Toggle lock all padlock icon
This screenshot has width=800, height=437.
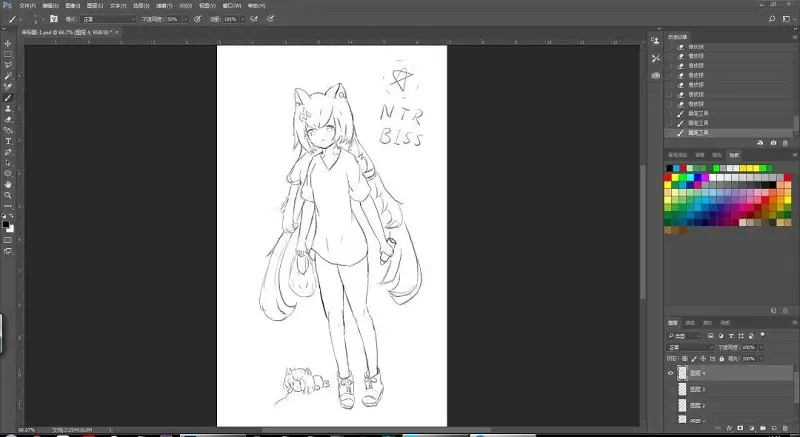pyautogui.click(x=721, y=359)
